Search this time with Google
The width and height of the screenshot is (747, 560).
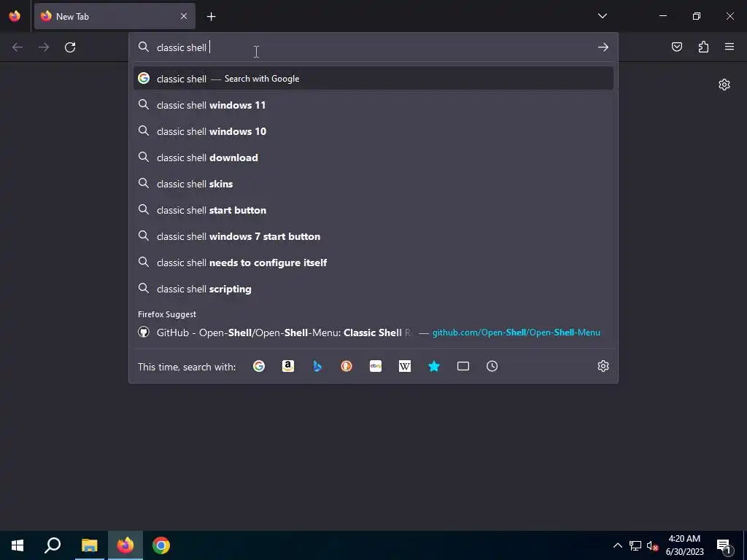pos(259,366)
